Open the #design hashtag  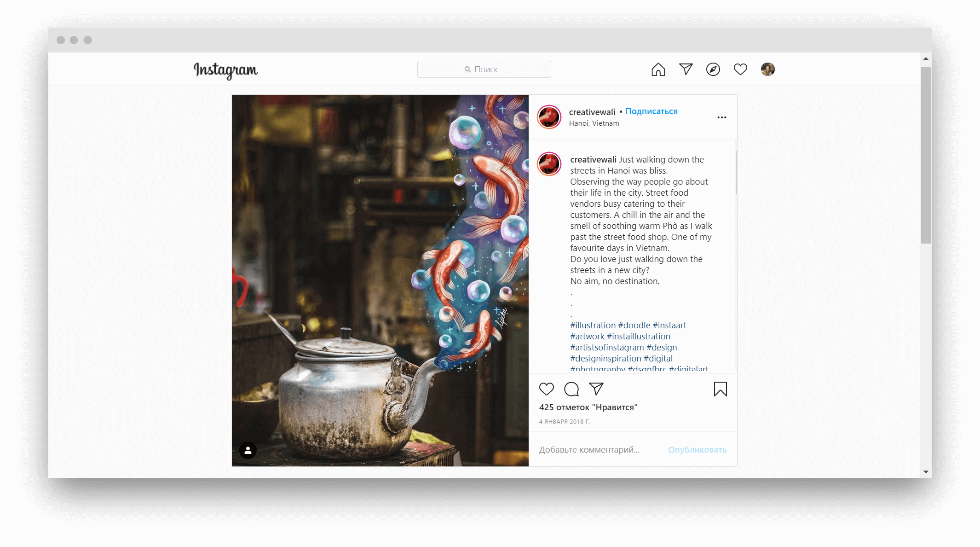[x=662, y=348]
